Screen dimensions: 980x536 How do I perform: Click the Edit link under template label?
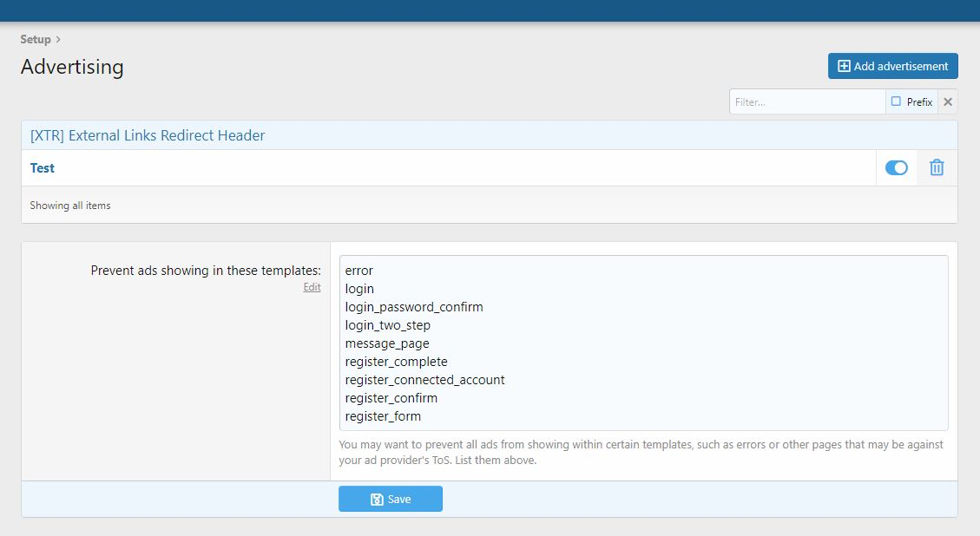click(312, 287)
